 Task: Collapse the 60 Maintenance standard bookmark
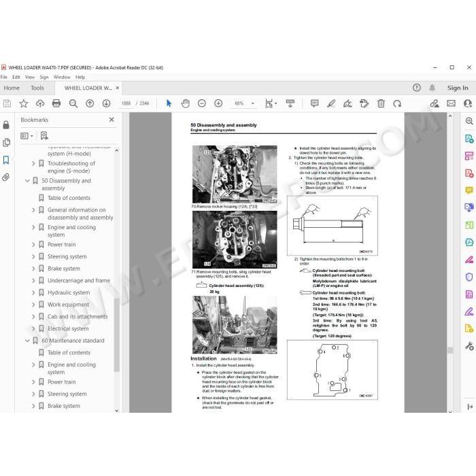click(27, 341)
